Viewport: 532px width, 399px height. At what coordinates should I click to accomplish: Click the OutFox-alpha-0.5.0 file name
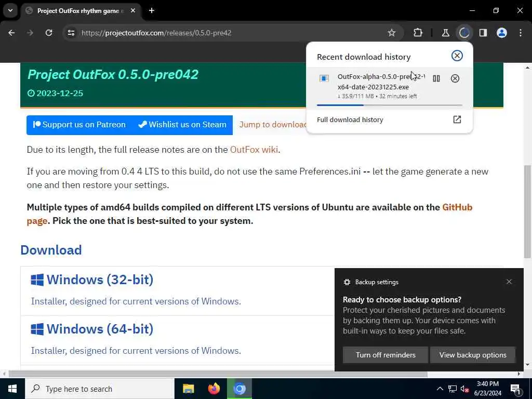point(381,82)
